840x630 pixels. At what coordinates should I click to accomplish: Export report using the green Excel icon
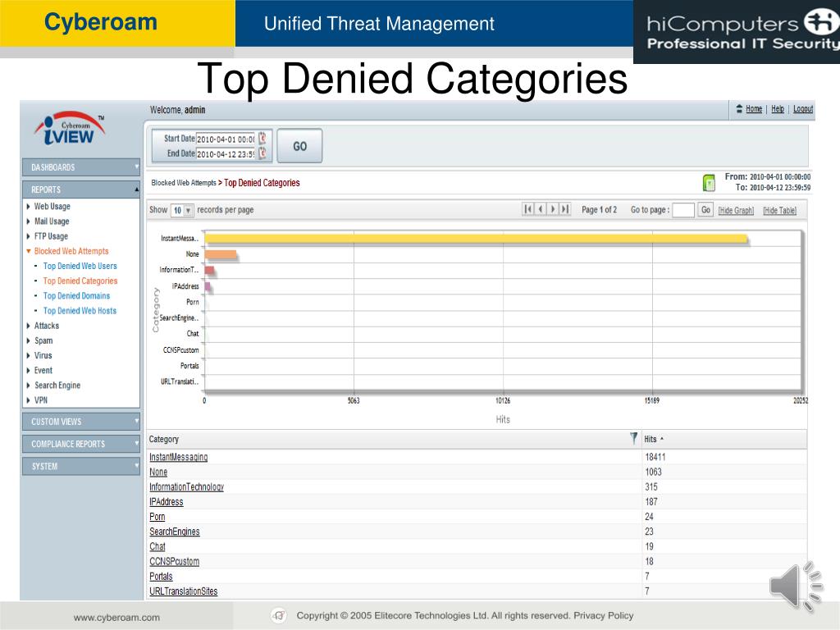point(709,183)
